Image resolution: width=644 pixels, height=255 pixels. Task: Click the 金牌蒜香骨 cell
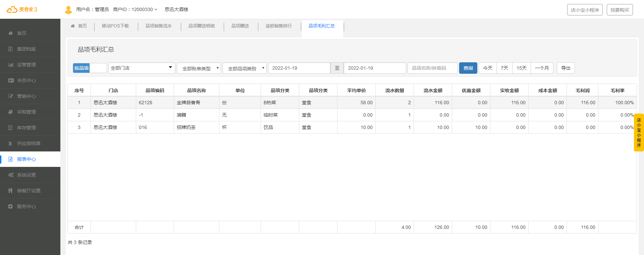pos(197,103)
